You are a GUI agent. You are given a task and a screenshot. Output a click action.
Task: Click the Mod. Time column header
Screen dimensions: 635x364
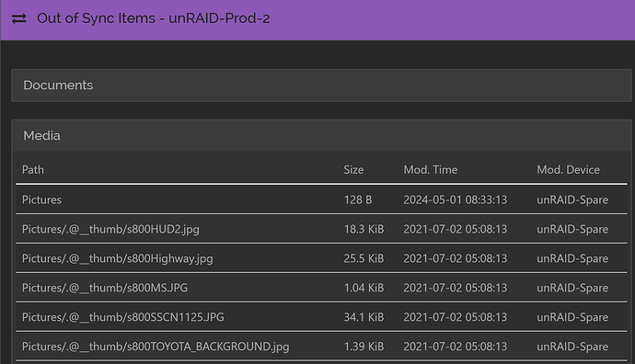pos(430,170)
